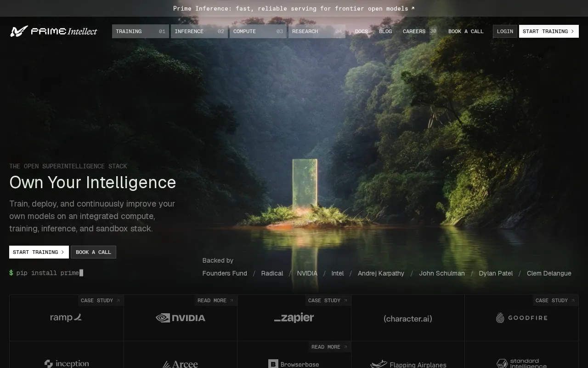The height and width of the screenshot is (368, 588).
Task: Click Intel in the backers list
Action: [338, 273]
